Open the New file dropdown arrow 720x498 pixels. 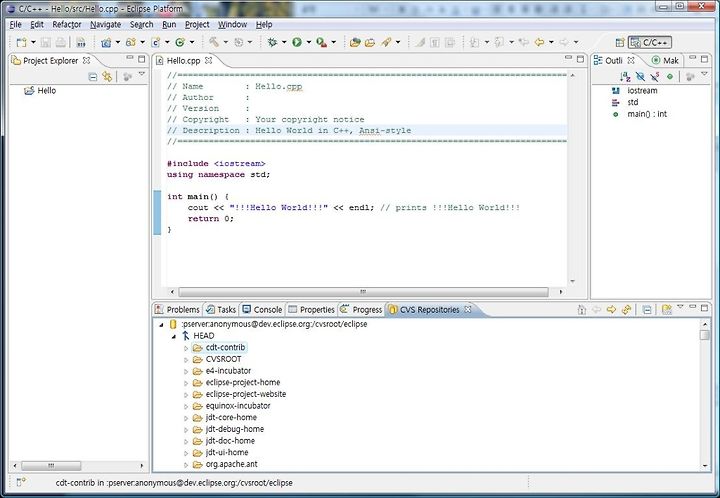click(x=33, y=42)
